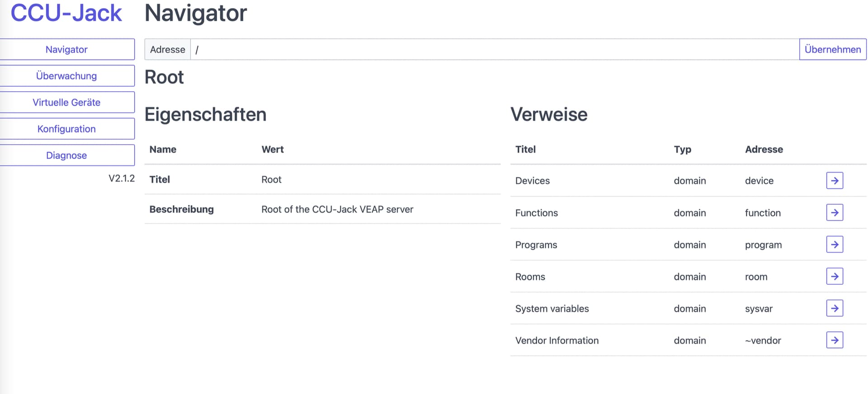Click the Devices row title
This screenshot has width=868, height=394.
tap(533, 181)
